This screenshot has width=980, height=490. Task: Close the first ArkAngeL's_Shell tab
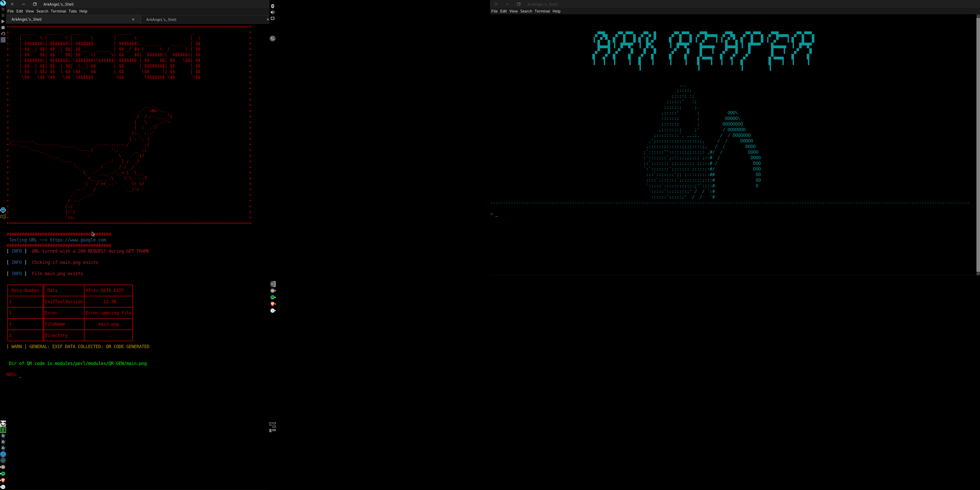click(133, 19)
